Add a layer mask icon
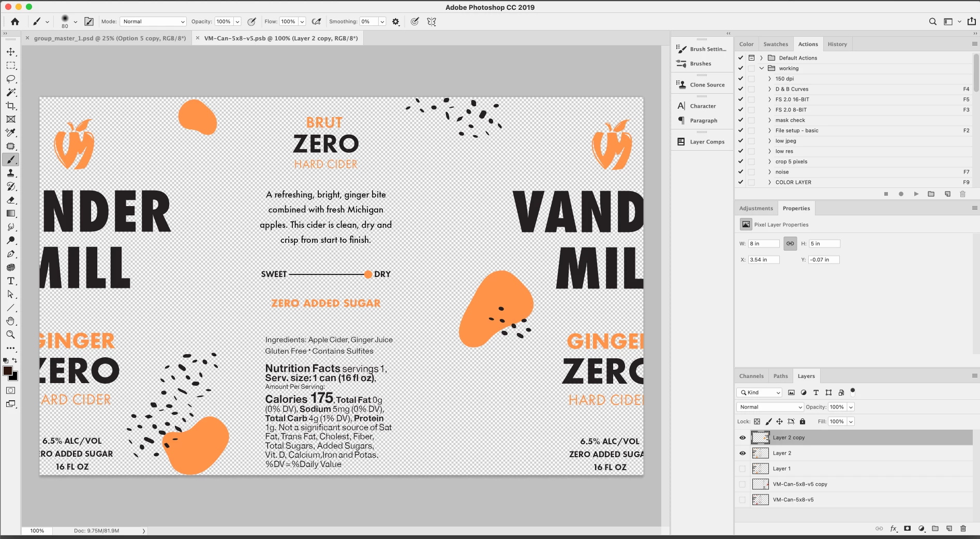Image resolution: width=980 pixels, height=539 pixels. pyautogui.click(x=907, y=529)
